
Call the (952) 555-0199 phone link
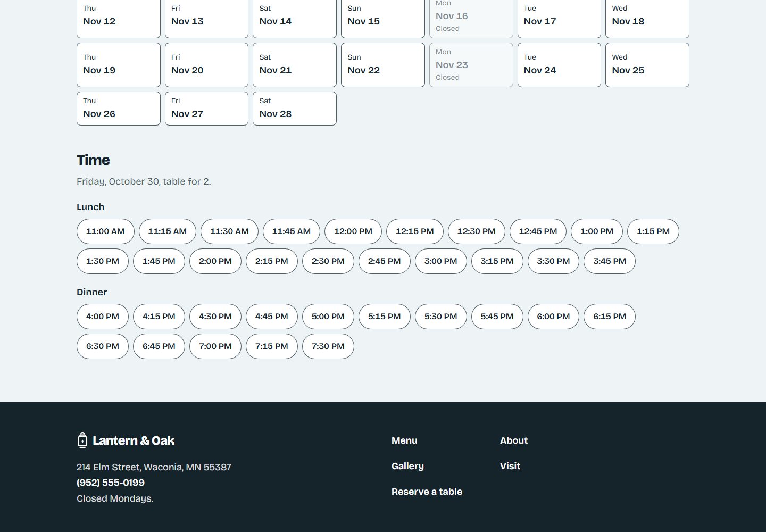click(111, 483)
